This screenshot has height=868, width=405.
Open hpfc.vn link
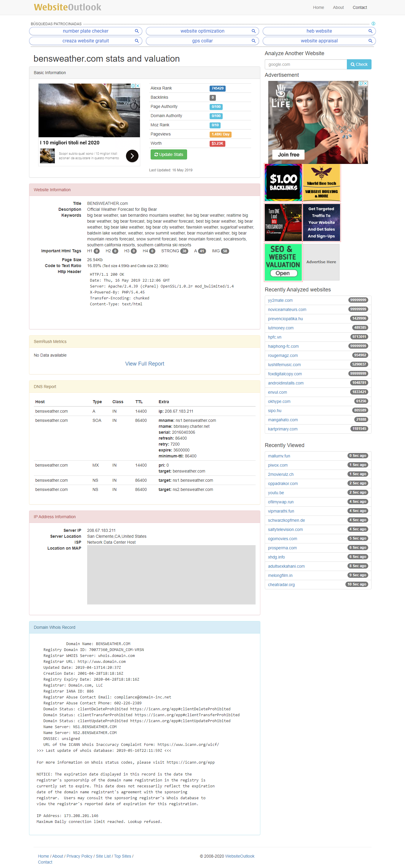coord(275,337)
